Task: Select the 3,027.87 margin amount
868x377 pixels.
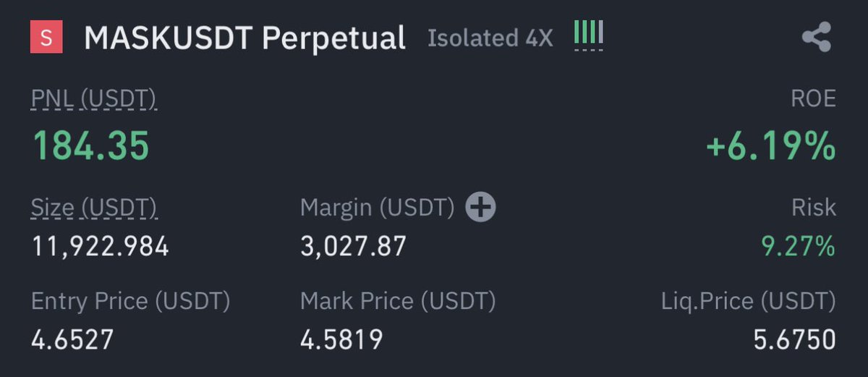Action: 354,247
